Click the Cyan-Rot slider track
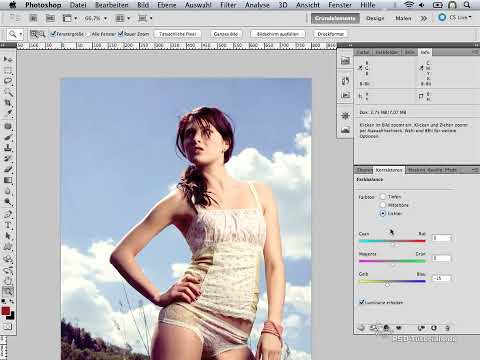Viewport: 480px width, 360px height. [x=392, y=241]
